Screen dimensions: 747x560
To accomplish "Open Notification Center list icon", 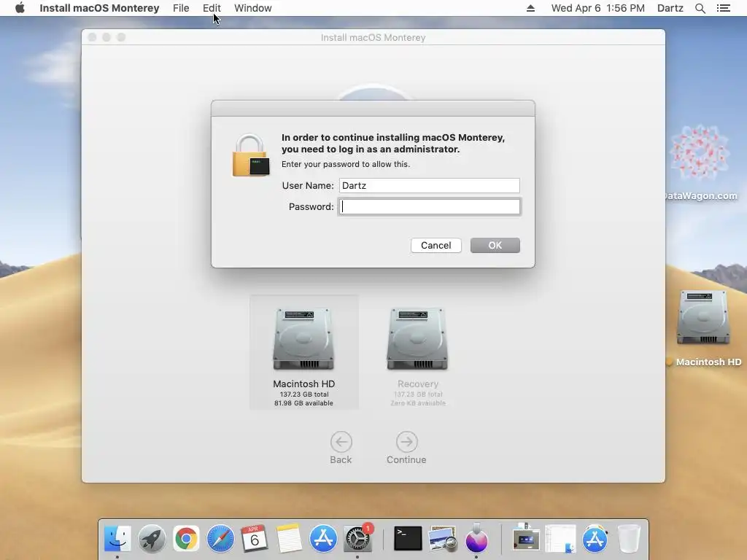I will coord(723,8).
